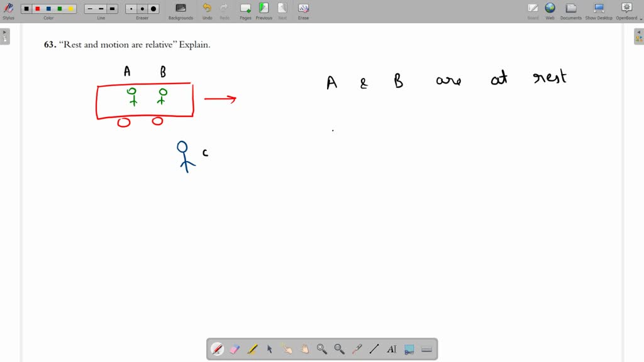Expand the left side panel
The height and width of the screenshot is (362, 644).
(5, 36)
